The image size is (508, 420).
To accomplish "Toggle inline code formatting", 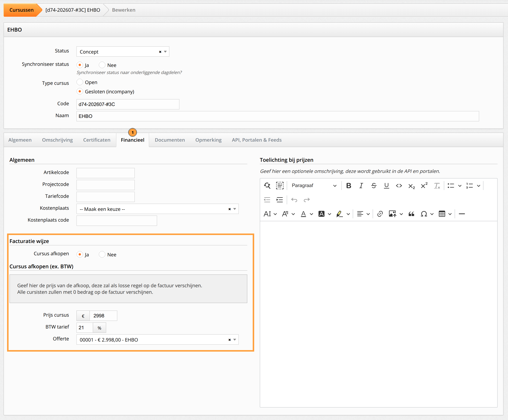I will (x=399, y=186).
